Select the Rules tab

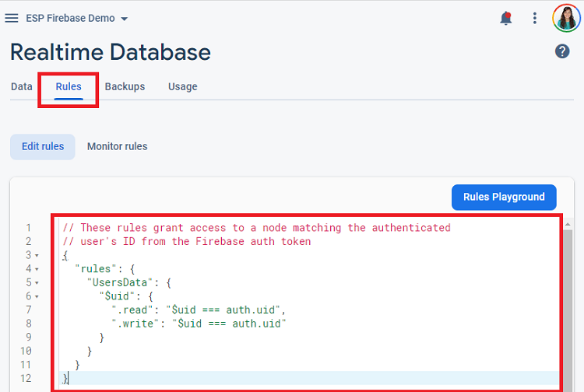pyautogui.click(x=69, y=86)
